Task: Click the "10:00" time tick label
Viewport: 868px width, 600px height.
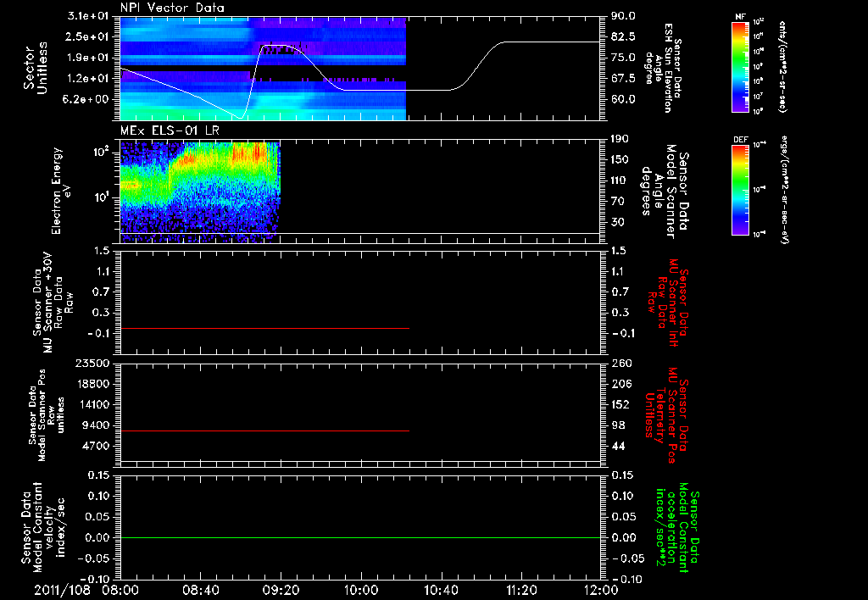Action: [361, 590]
